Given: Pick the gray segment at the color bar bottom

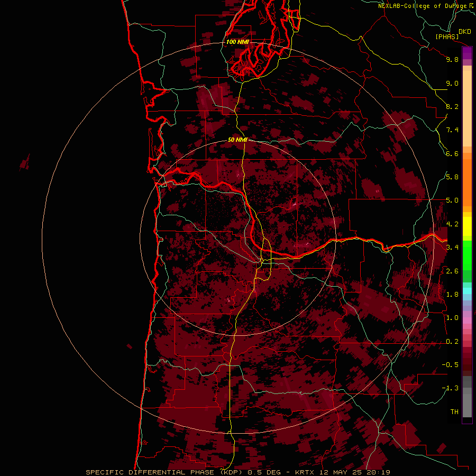Looking at the screenshot, I should tap(467, 405).
